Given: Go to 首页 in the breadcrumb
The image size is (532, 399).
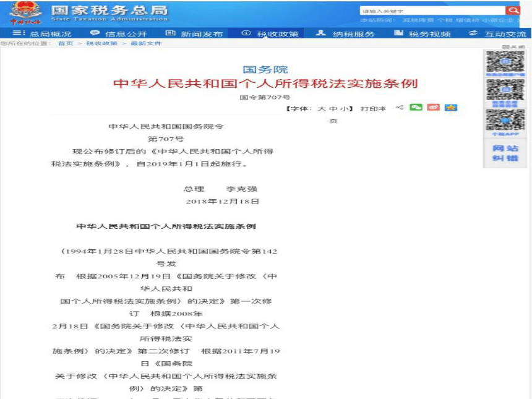Looking at the screenshot, I should pyautogui.click(x=66, y=43).
